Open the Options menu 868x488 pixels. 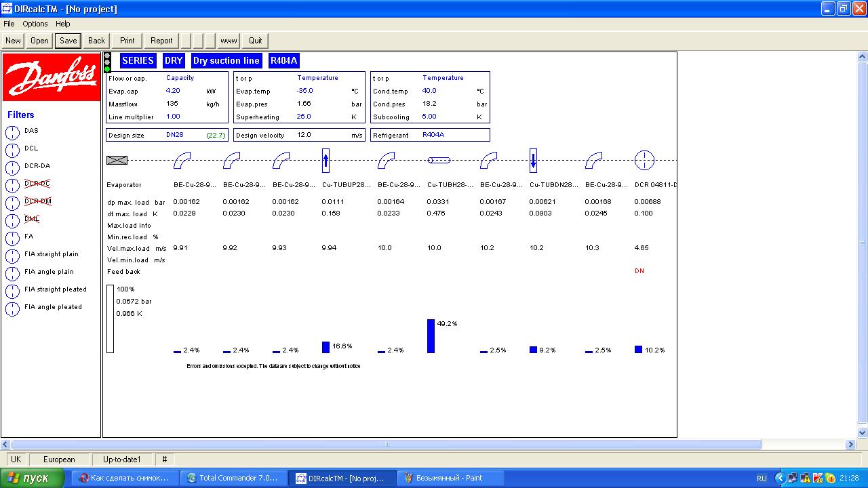tap(35, 24)
